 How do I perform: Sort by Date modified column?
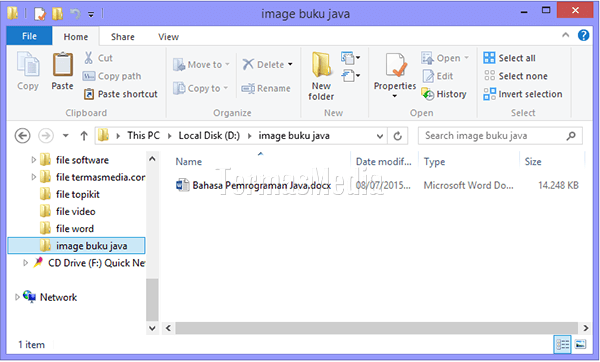click(383, 162)
